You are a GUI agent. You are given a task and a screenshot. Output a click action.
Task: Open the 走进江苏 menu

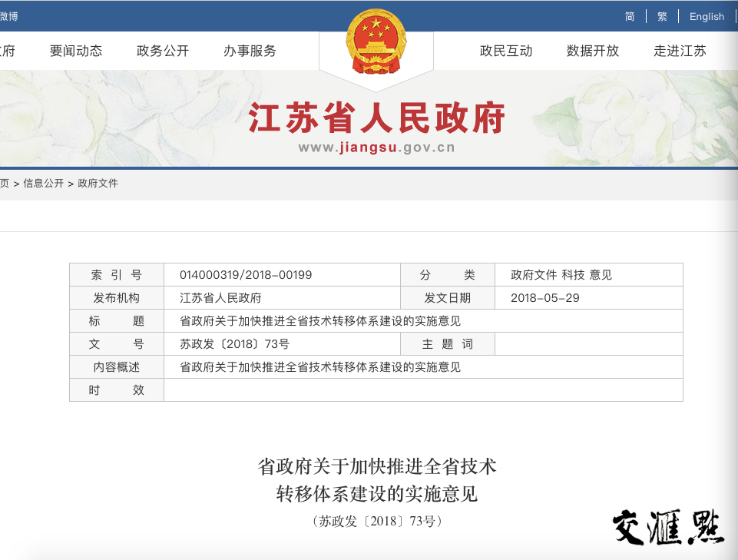[x=680, y=51]
